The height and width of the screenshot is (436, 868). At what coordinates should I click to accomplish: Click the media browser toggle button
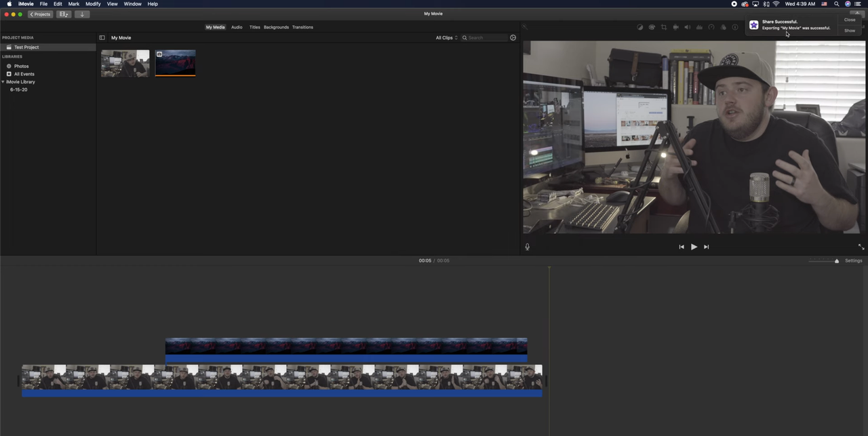(64, 14)
